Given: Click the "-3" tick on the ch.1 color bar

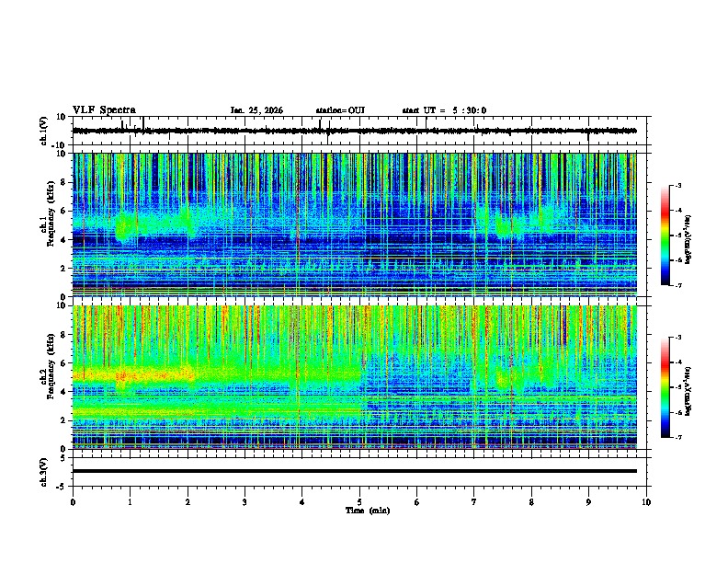Looking at the screenshot, I should (x=678, y=185).
